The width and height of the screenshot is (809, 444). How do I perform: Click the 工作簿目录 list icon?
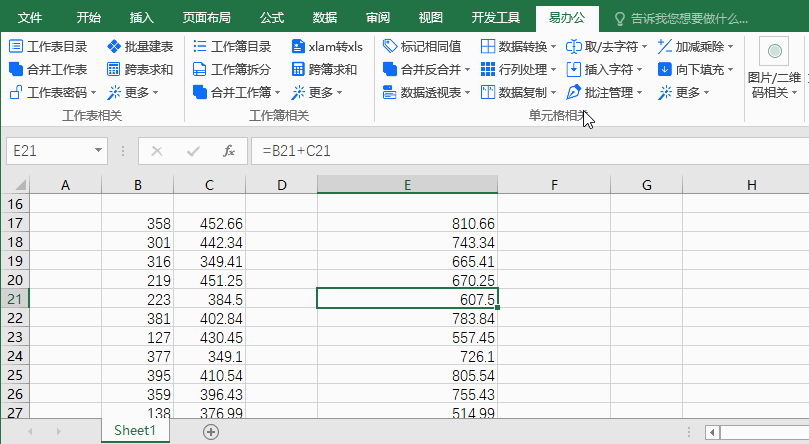[x=200, y=46]
